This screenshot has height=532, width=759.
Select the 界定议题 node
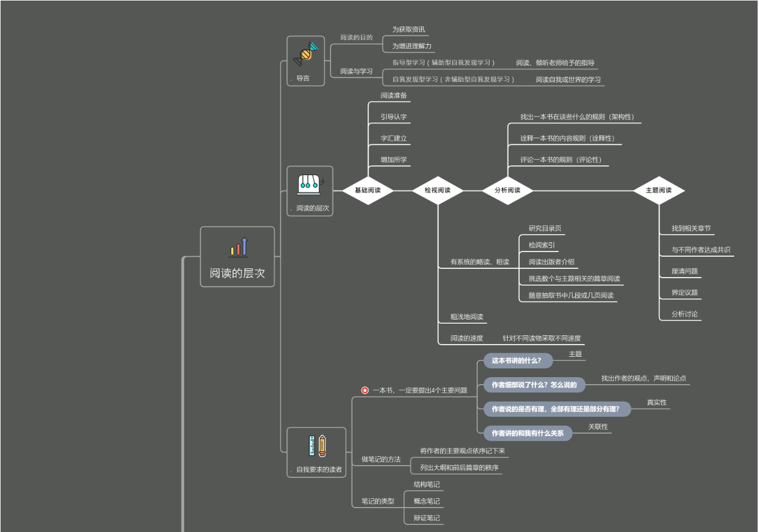[x=684, y=293]
